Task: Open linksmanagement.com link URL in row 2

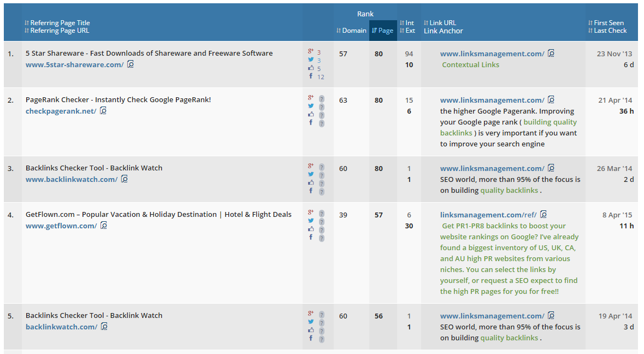Action: click(x=492, y=100)
